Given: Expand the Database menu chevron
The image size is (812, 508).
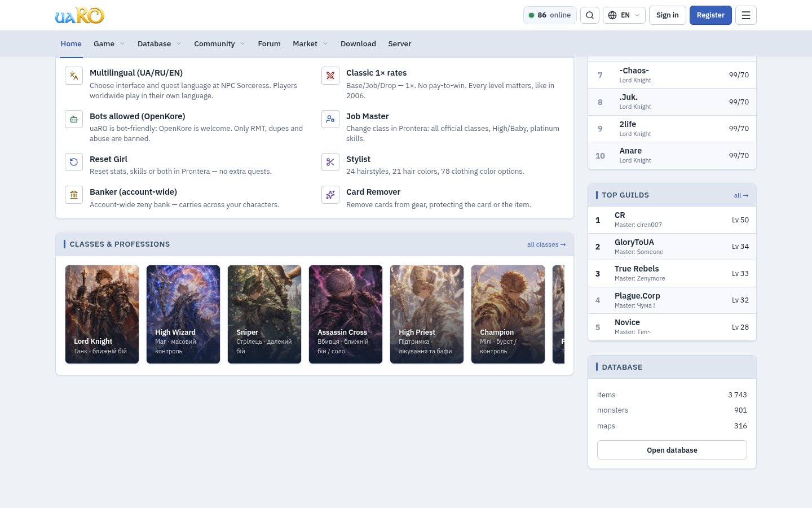Looking at the screenshot, I should coord(179,43).
